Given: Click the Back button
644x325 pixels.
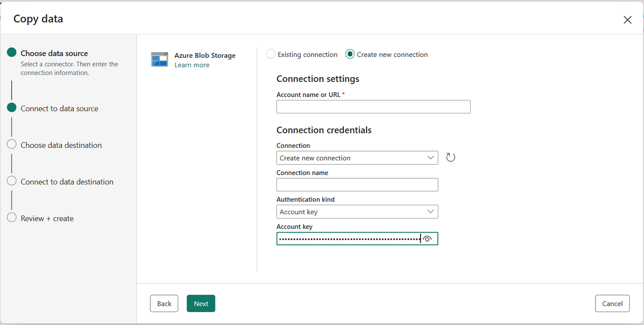Looking at the screenshot, I should [x=164, y=304].
